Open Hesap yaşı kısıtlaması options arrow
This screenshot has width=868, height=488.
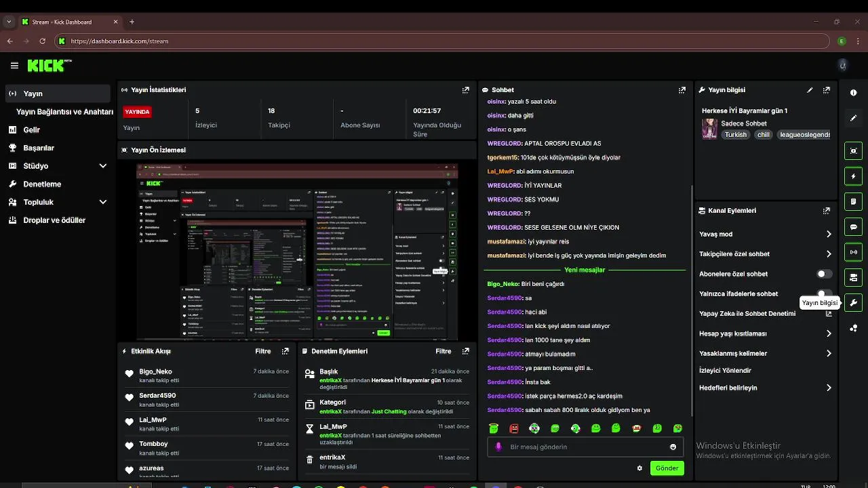829,333
